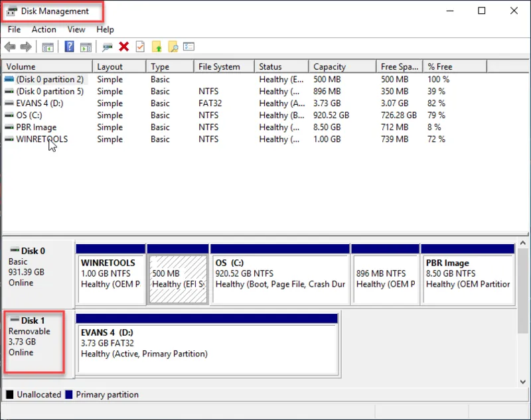Select the WINRETOOLS partition on Disk 0
531x420 pixels.
tap(110, 273)
